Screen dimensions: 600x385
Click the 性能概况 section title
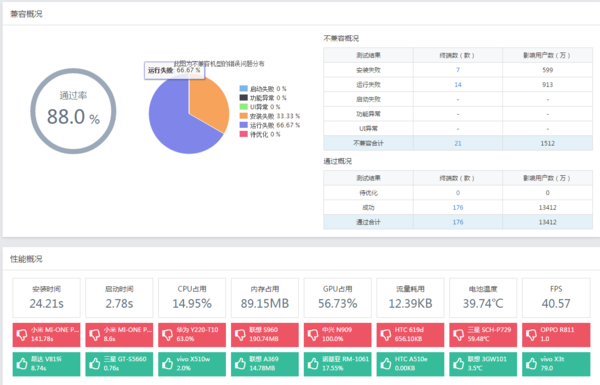point(26,259)
